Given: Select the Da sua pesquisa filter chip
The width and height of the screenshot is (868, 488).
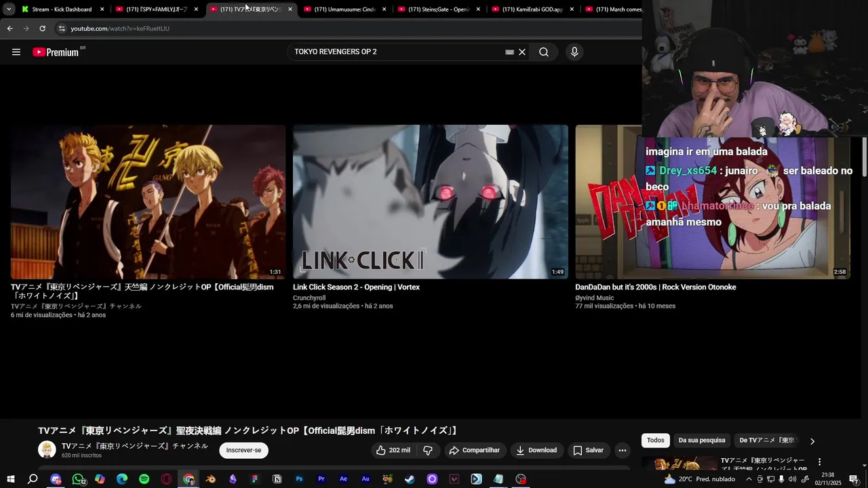Looking at the screenshot, I should pyautogui.click(x=702, y=441).
